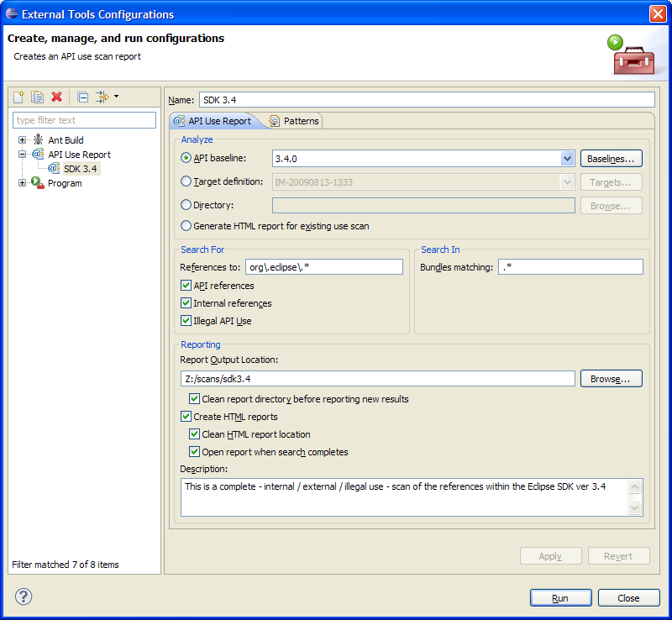
Task: Click the Baselines... button
Action: click(x=612, y=159)
